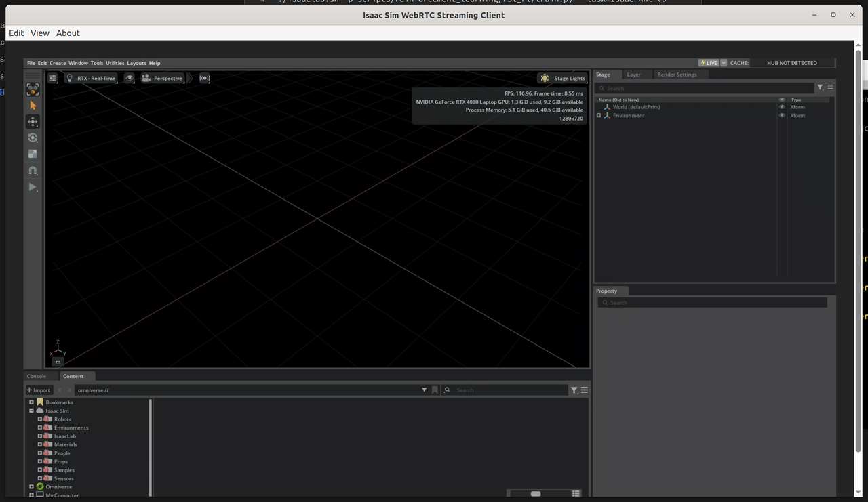Screen dimensions: 868x502
Task: Open the Layouts menu
Action: tap(137, 63)
